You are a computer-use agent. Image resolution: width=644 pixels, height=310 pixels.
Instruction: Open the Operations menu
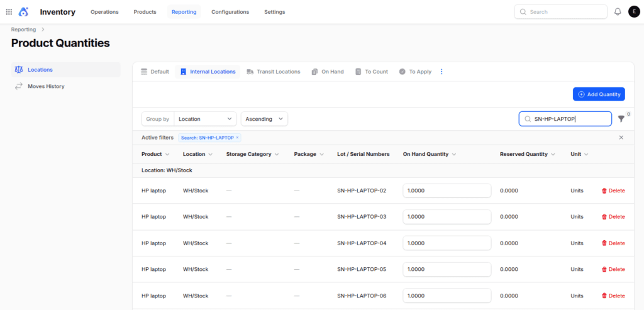point(104,12)
